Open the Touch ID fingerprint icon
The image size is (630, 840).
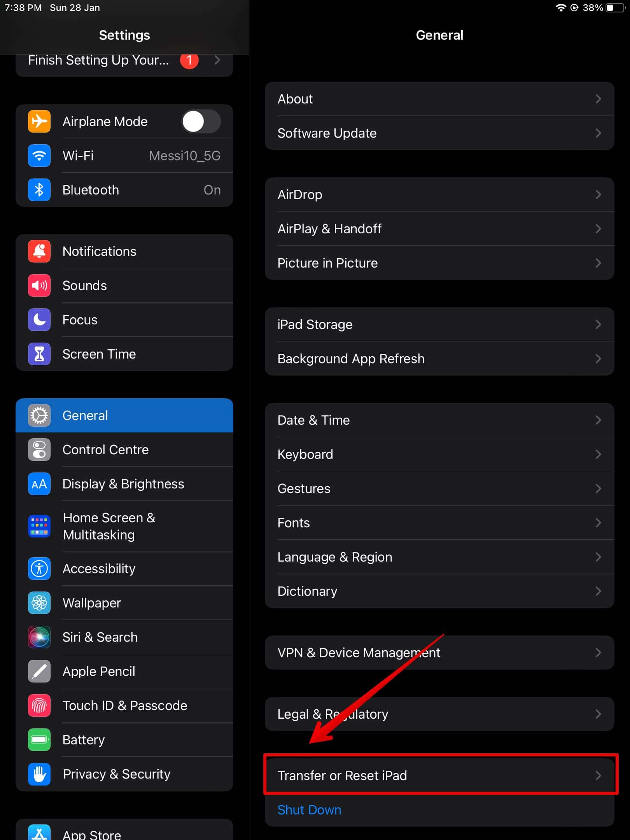(x=39, y=705)
